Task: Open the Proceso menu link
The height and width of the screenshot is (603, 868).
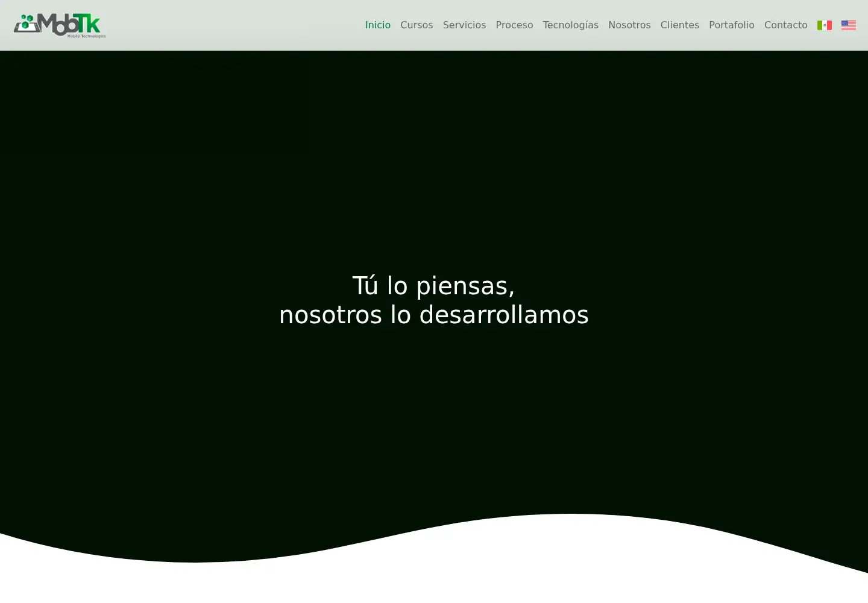Action: pyautogui.click(x=514, y=25)
